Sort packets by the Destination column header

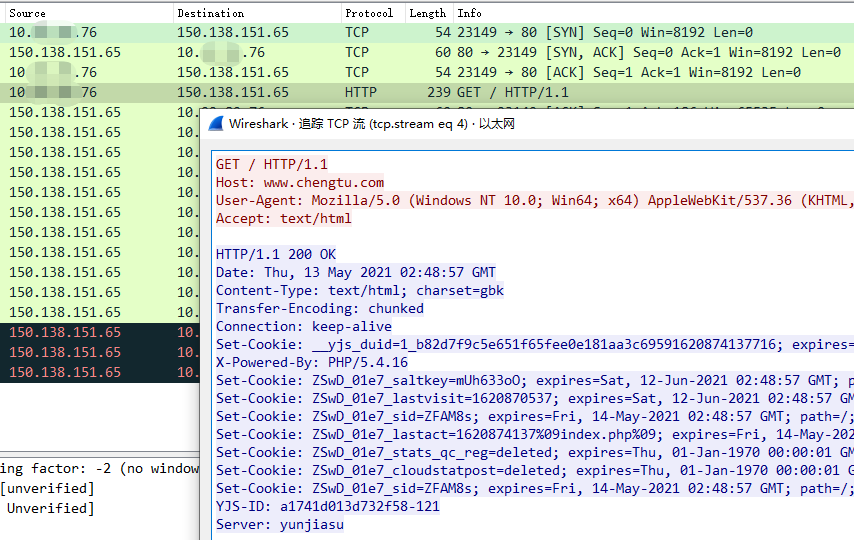(210, 13)
